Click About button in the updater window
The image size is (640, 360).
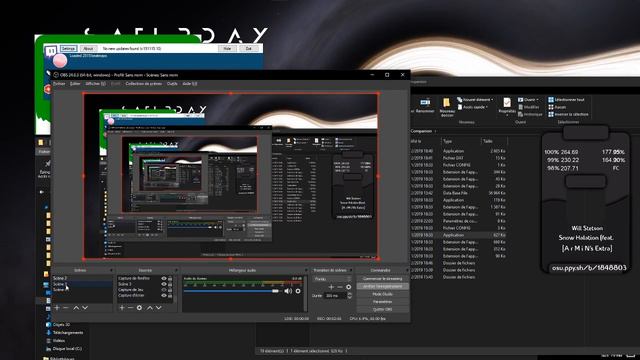[x=88, y=49]
